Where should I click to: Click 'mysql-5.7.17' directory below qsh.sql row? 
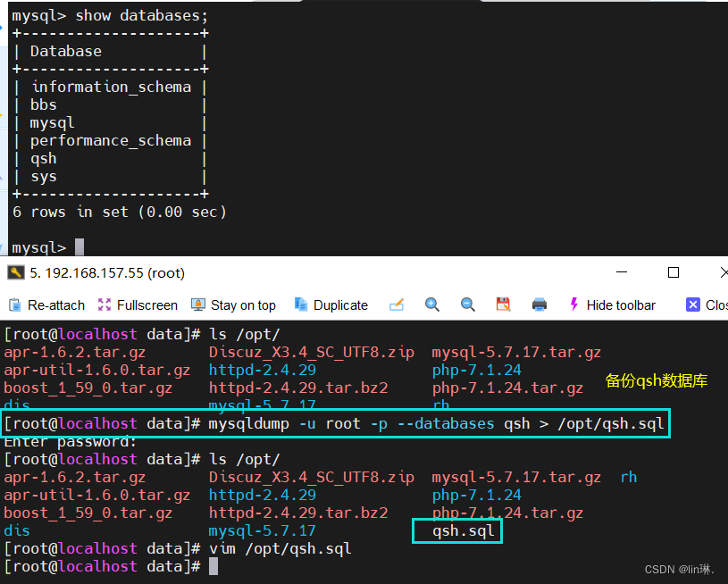pos(262,530)
